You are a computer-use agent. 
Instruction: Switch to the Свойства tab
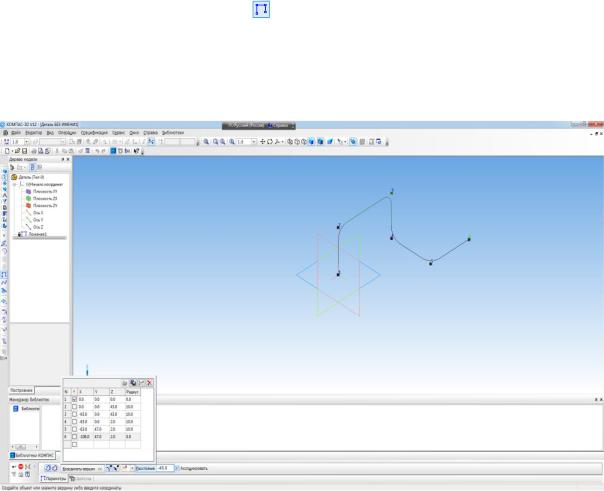point(81,479)
